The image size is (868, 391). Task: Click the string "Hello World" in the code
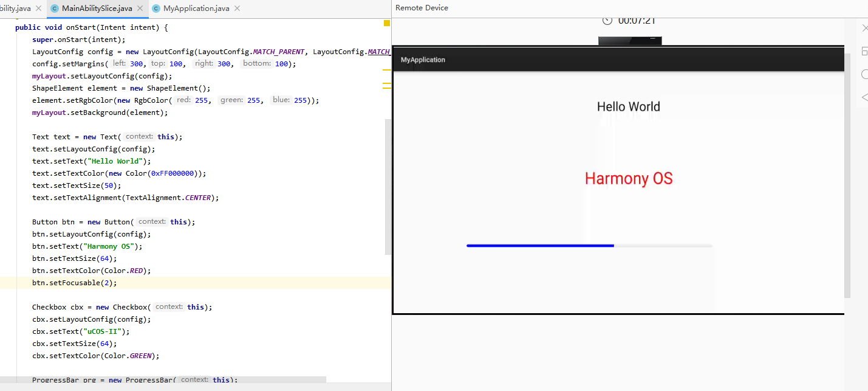pos(115,161)
